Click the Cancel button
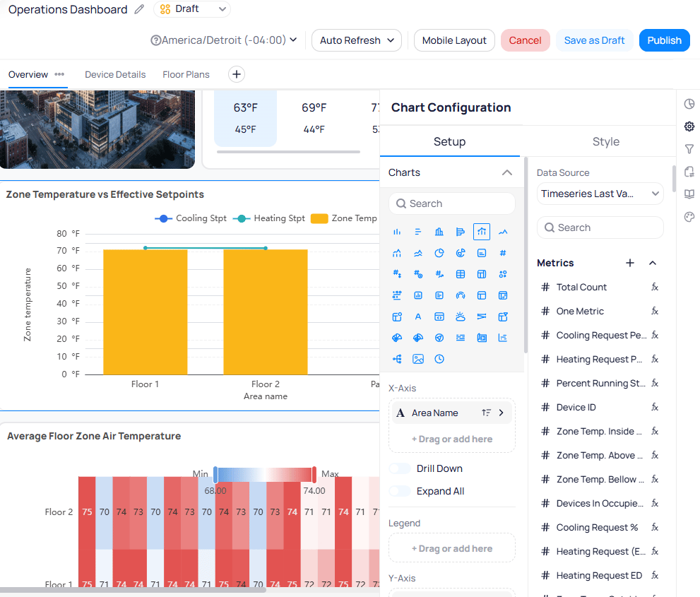This screenshot has width=700, height=597. 525,40
